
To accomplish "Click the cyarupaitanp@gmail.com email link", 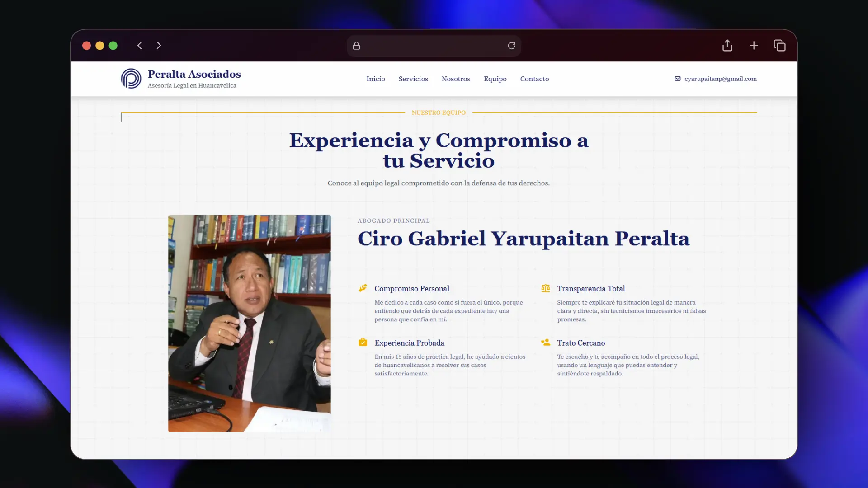I will click(720, 79).
